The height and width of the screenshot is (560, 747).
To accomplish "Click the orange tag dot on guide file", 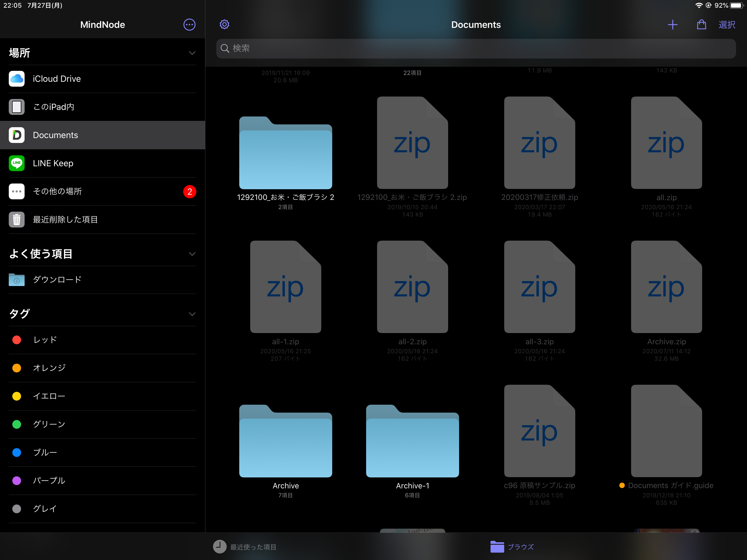I will click(622, 485).
